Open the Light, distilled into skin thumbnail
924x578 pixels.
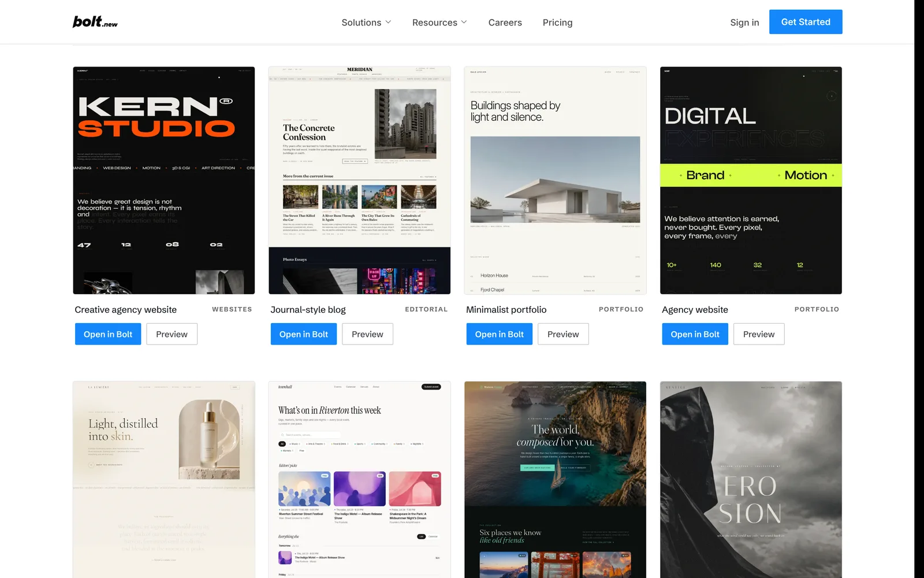(164, 480)
